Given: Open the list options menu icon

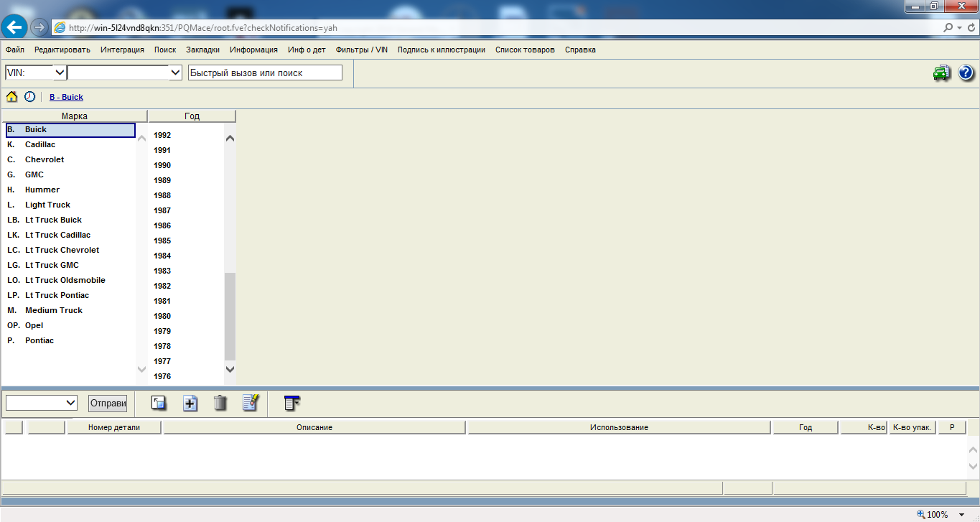Looking at the screenshot, I should [x=291, y=403].
